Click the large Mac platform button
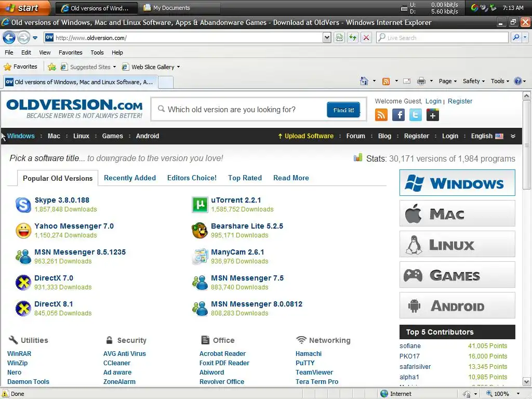Screen dimensions: 532x399 pyautogui.click(x=457, y=214)
